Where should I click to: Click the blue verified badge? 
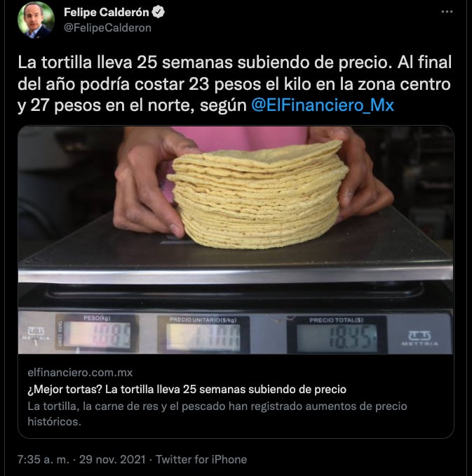tap(159, 12)
